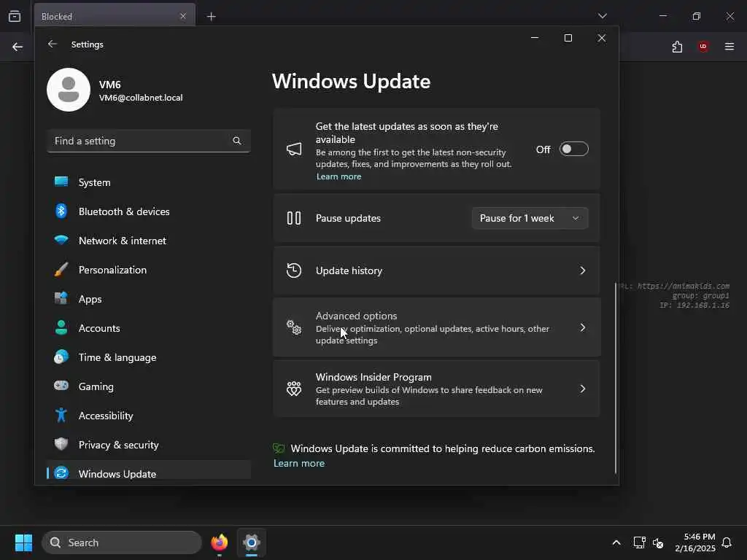Click the Settings page vertical scrollbar

616,378
